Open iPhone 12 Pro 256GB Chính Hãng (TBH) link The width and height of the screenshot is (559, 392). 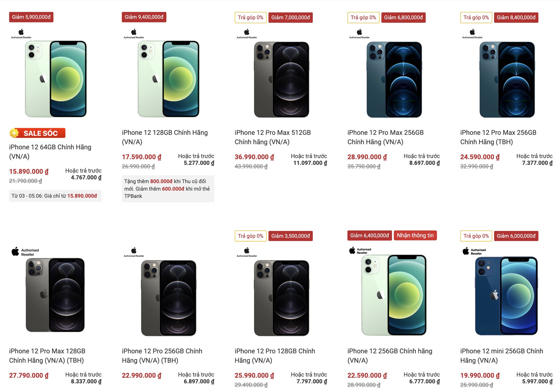click(162, 356)
